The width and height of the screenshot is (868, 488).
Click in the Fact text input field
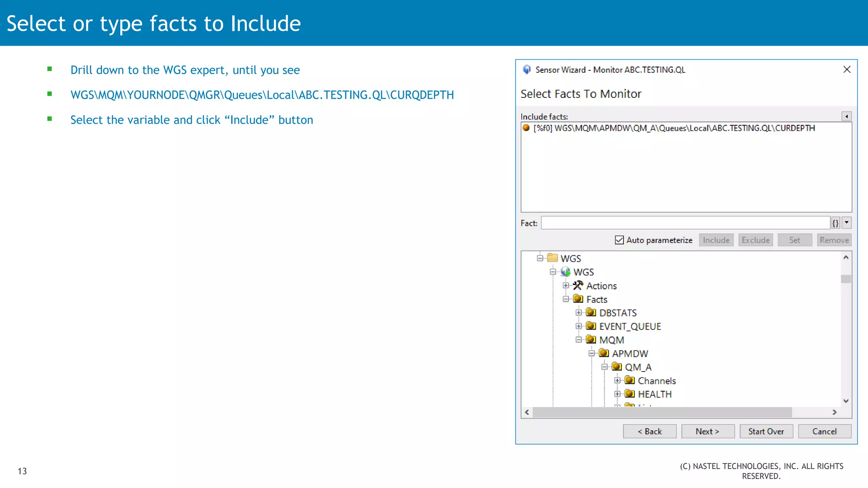(685, 223)
